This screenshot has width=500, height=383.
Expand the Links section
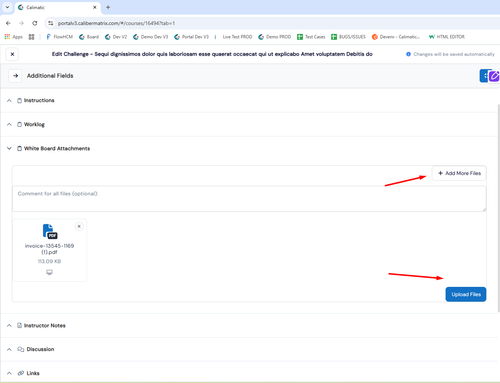(9, 373)
